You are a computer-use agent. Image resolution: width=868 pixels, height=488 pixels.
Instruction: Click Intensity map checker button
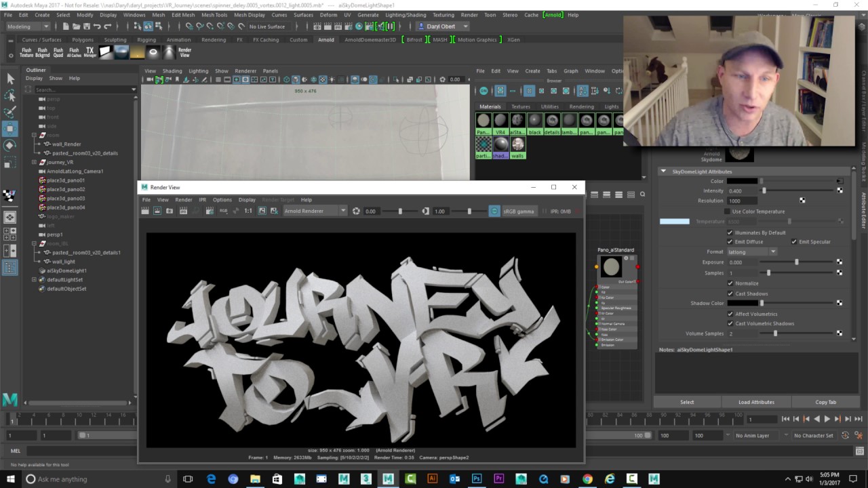[840, 190]
